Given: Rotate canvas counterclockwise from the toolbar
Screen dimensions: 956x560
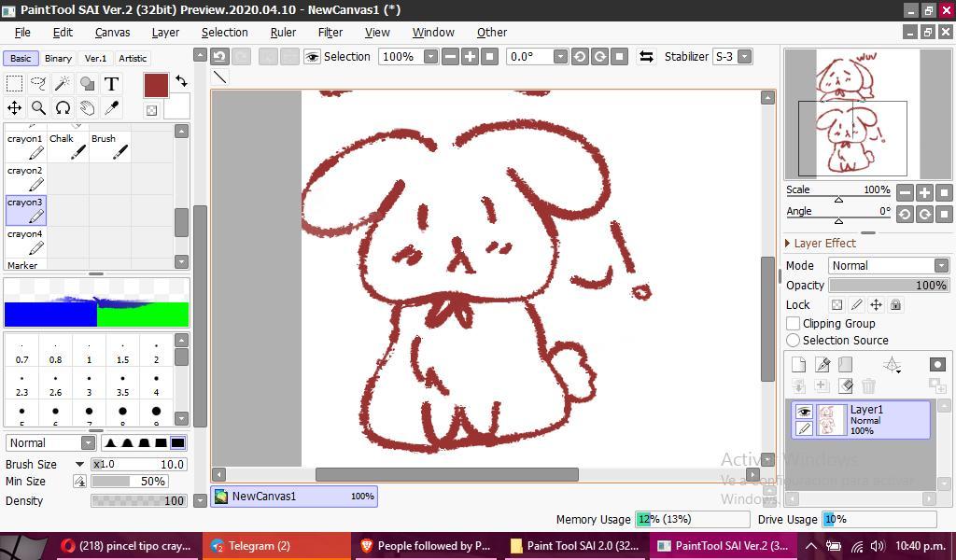Looking at the screenshot, I should point(580,57).
